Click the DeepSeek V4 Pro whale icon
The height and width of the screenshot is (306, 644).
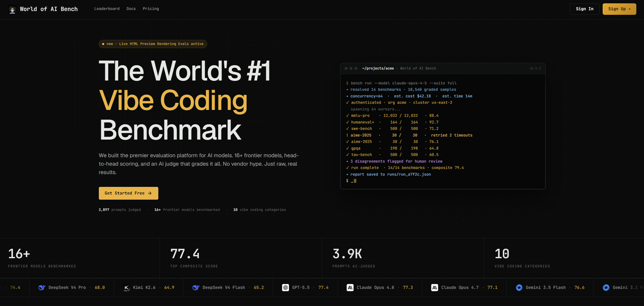click(x=42, y=288)
